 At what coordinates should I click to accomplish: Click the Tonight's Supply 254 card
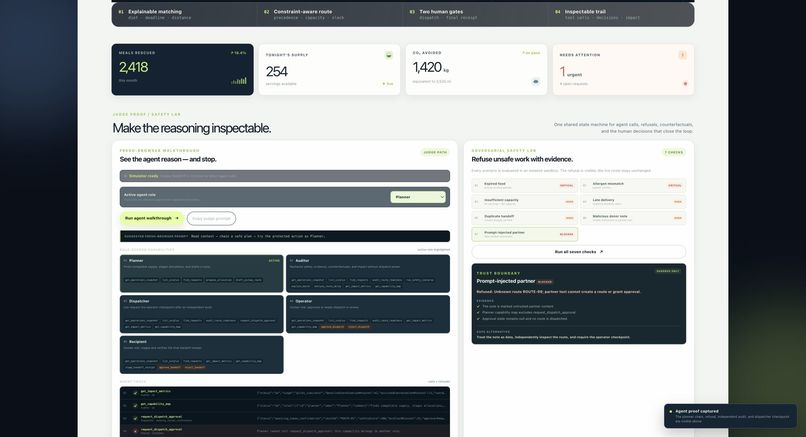tap(329, 69)
